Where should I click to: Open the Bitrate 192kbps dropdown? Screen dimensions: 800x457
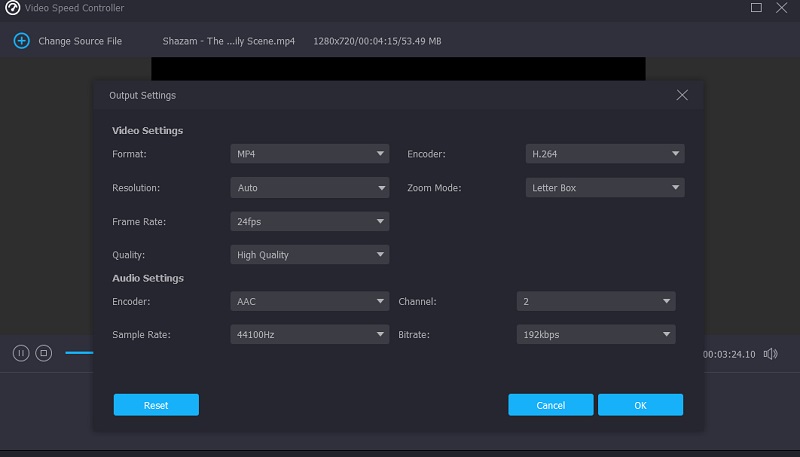pyautogui.click(x=596, y=335)
